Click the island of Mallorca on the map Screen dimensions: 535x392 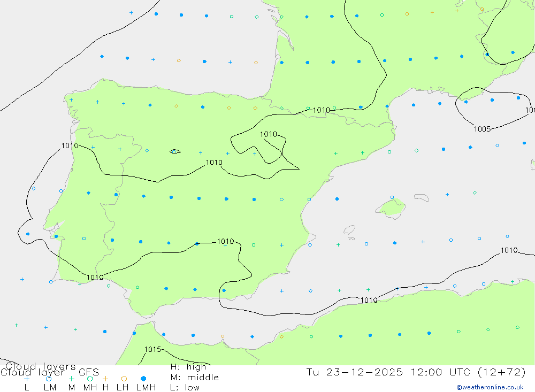pos(391,208)
